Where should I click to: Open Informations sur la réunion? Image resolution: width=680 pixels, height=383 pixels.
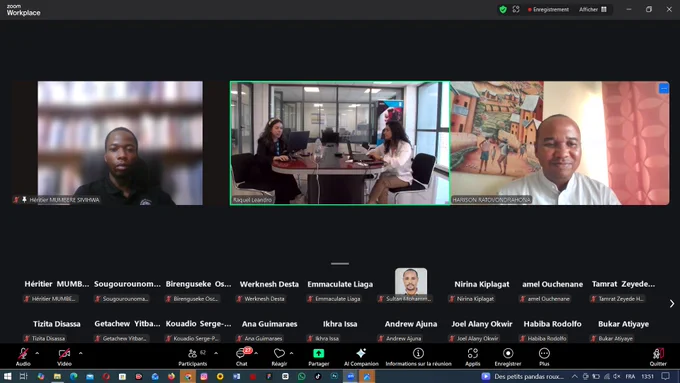click(x=418, y=357)
